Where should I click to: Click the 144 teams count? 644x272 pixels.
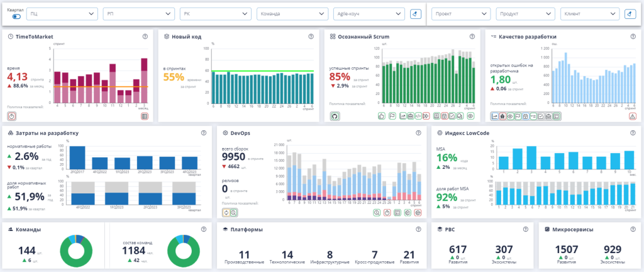pyautogui.click(x=25, y=250)
